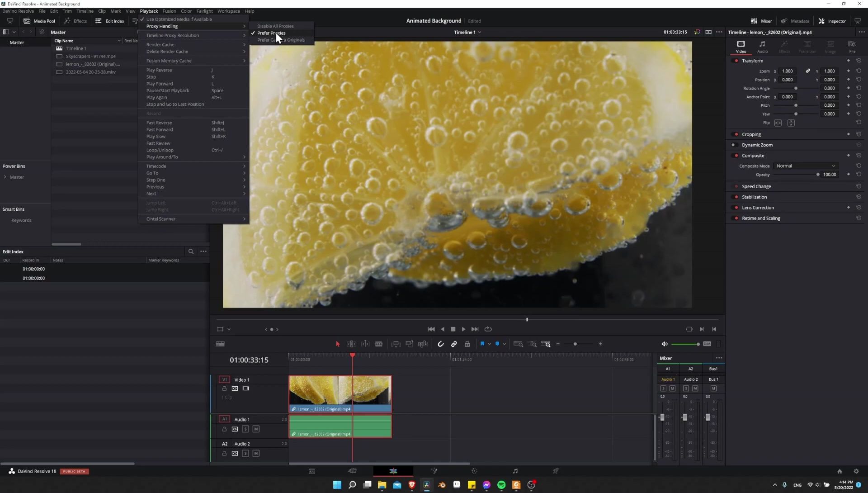Choose Play Slow in Playback menu

click(x=193, y=136)
